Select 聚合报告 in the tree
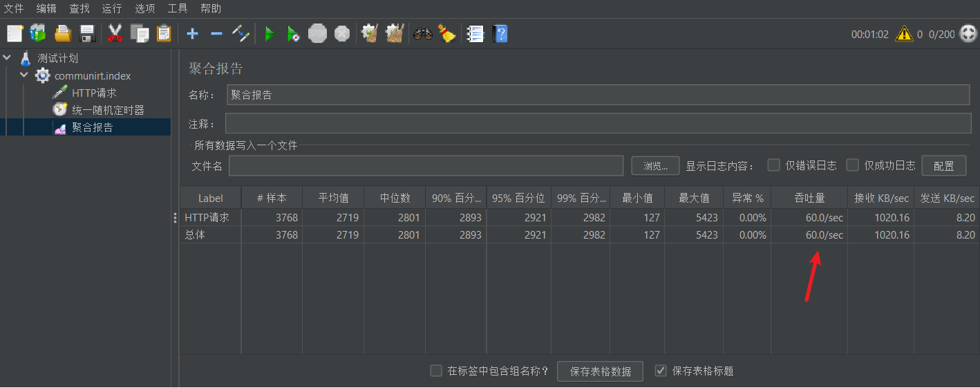The height and width of the screenshot is (388, 980). (92, 127)
